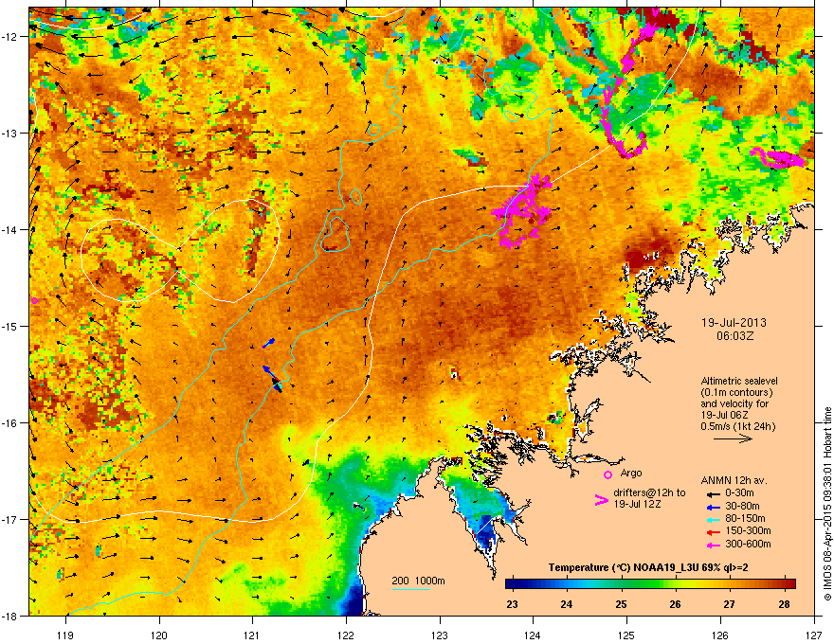The height and width of the screenshot is (644, 834).
Task: Click the colorbar tick label 27
Action: pos(729,604)
